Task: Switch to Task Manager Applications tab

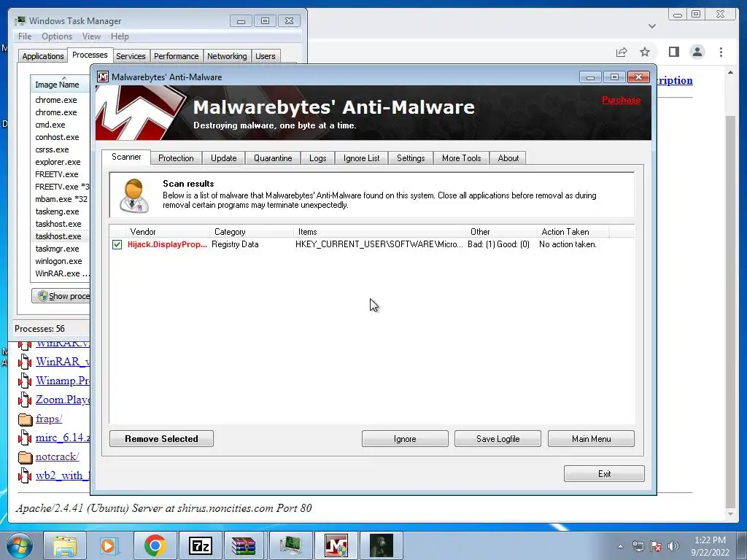Action: point(43,56)
